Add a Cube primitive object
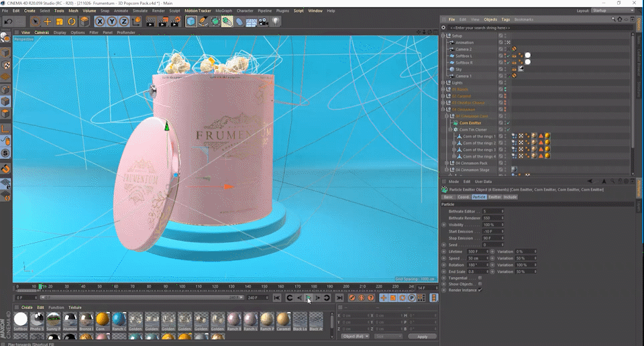The image size is (644, 346). pos(191,21)
